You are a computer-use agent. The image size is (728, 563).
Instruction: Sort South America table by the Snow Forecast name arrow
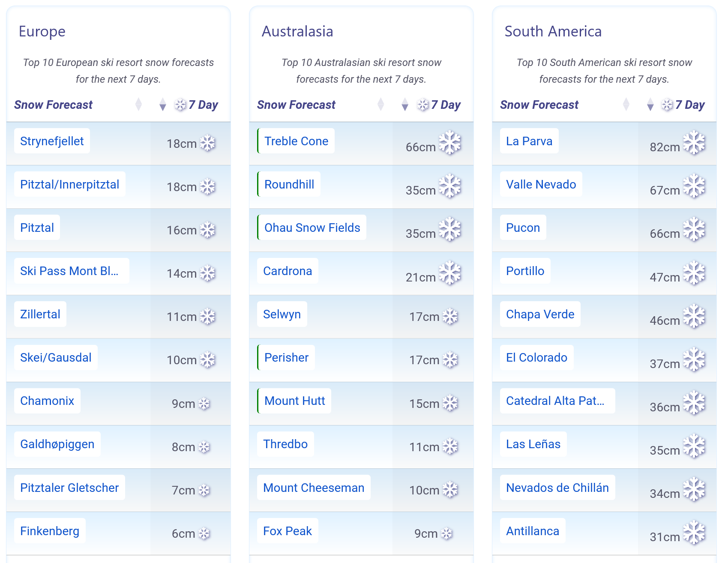point(626,104)
